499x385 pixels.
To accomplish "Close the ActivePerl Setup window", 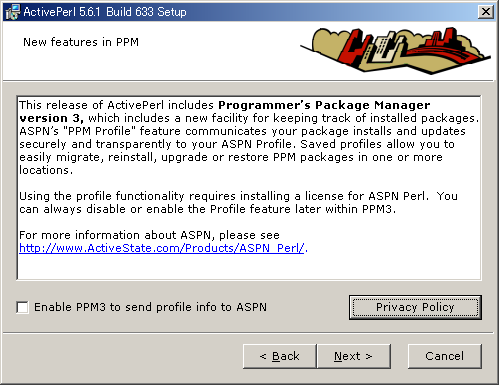I will (x=486, y=12).
